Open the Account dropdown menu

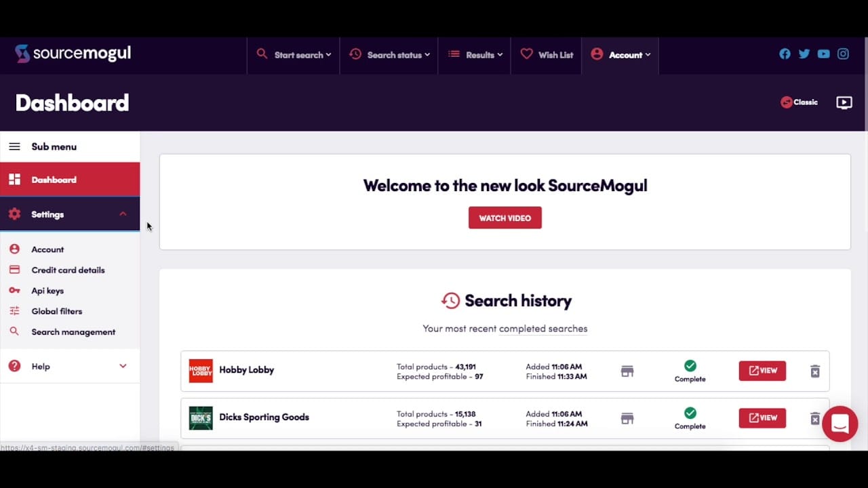click(620, 55)
